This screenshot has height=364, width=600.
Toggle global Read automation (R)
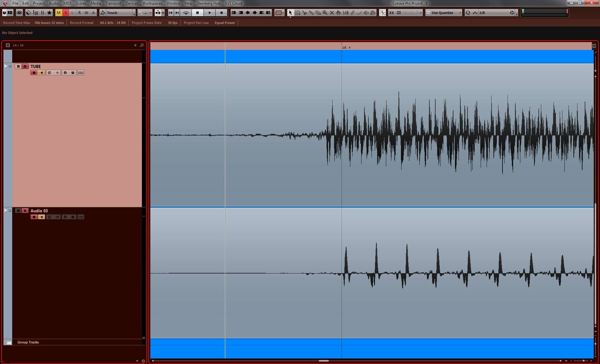click(80, 13)
